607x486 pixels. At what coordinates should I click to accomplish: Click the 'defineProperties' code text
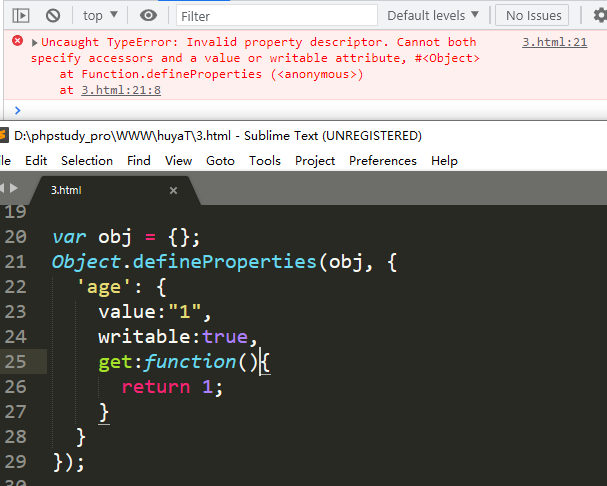tap(225, 262)
